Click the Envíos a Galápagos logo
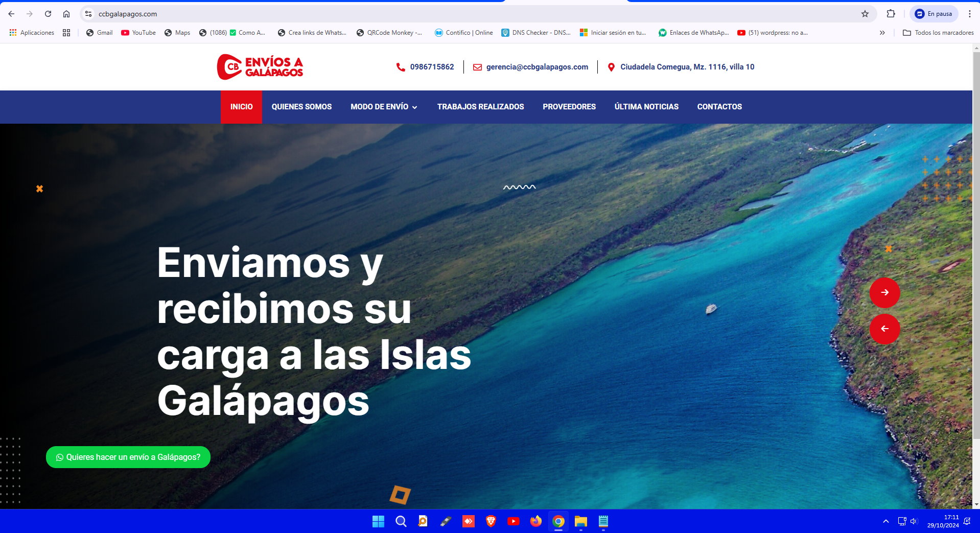980x533 pixels. coord(260,67)
